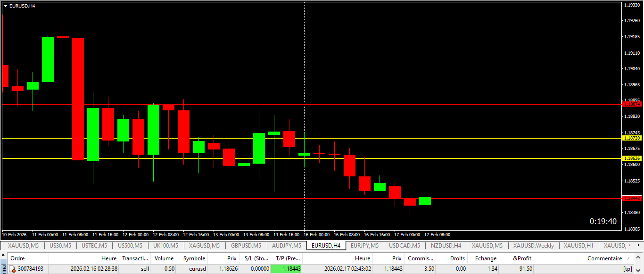Click the Transacti... column header
The width and height of the screenshot is (644, 274).
click(x=136, y=258)
